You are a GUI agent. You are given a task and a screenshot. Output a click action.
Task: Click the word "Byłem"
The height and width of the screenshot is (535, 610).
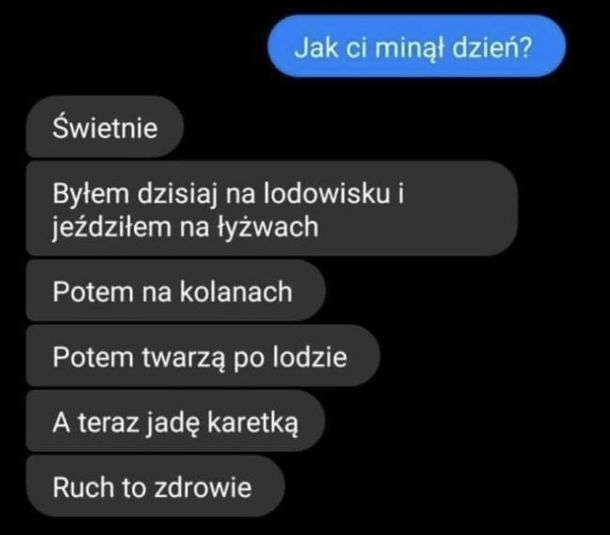tap(91, 193)
